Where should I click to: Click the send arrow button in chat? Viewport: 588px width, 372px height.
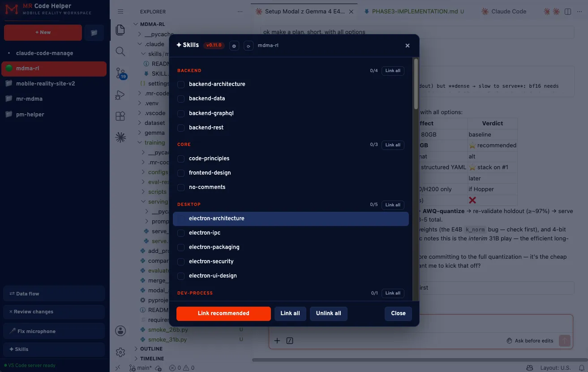tap(565, 341)
